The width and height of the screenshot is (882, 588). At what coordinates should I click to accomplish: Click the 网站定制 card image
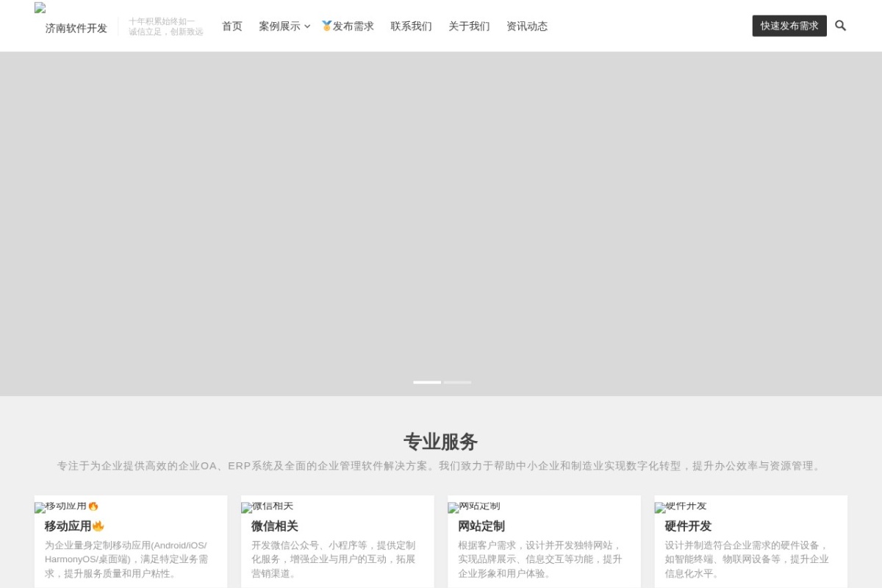click(474, 506)
